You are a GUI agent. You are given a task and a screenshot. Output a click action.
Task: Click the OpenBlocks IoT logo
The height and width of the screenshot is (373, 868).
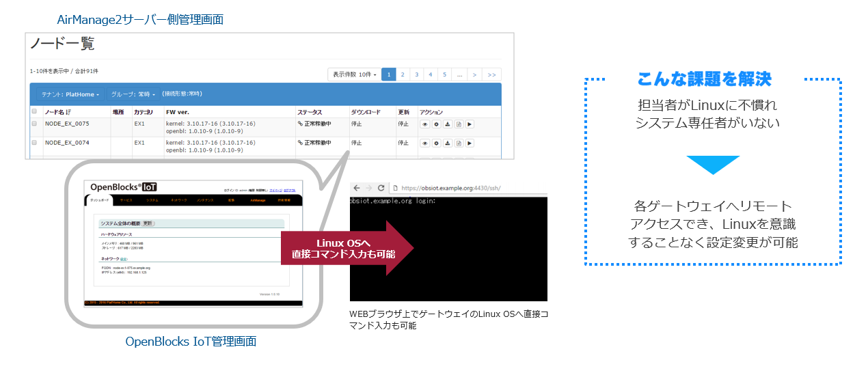124,187
